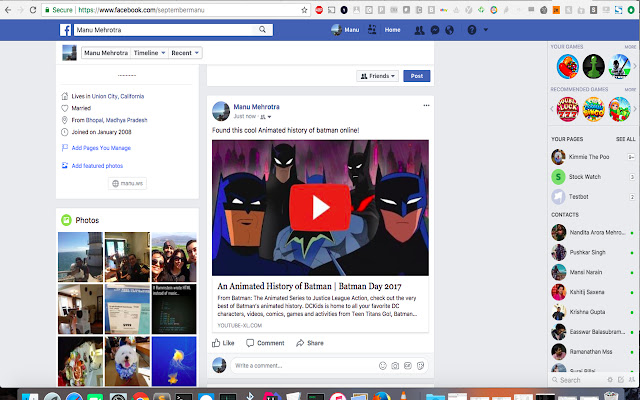The image size is (640, 400).
Task: Go to Home in the top bar
Action: (392, 30)
